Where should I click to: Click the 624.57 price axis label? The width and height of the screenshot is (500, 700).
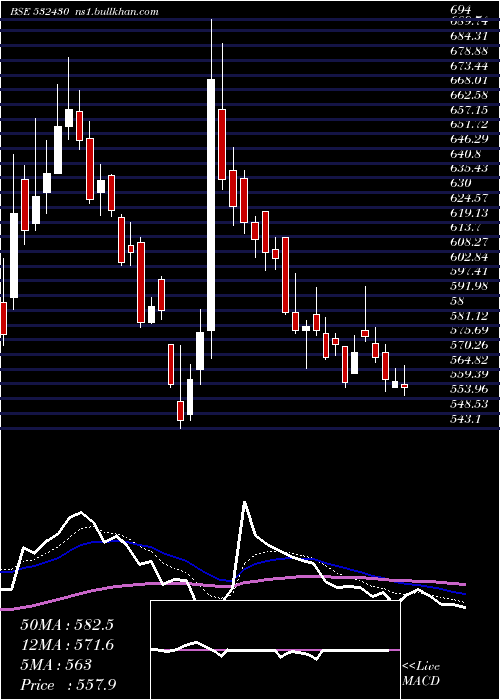point(469,198)
